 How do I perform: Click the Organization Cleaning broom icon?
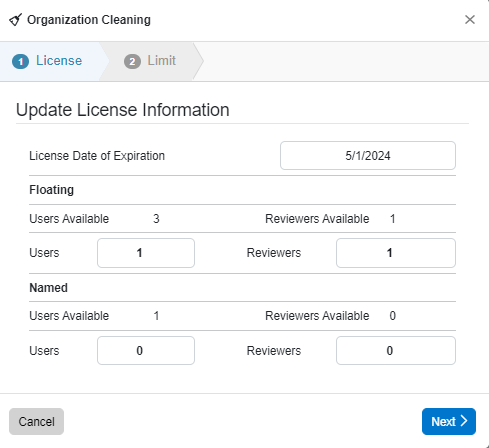[15, 20]
